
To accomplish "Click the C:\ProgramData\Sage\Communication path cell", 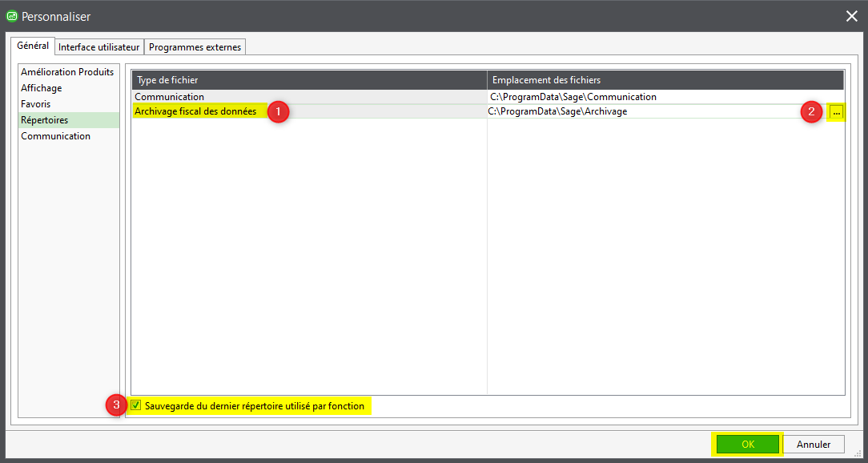I will tap(573, 97).
